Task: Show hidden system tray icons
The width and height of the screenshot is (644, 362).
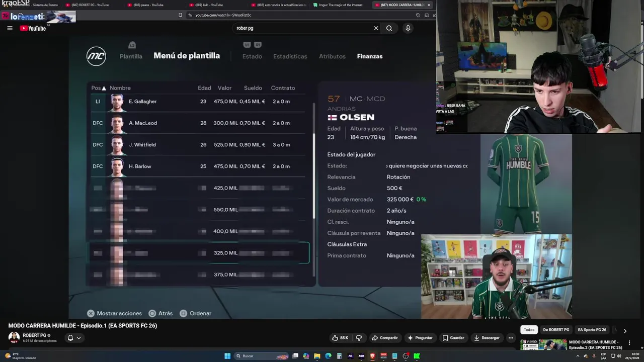Action: [x=578, y=356]
